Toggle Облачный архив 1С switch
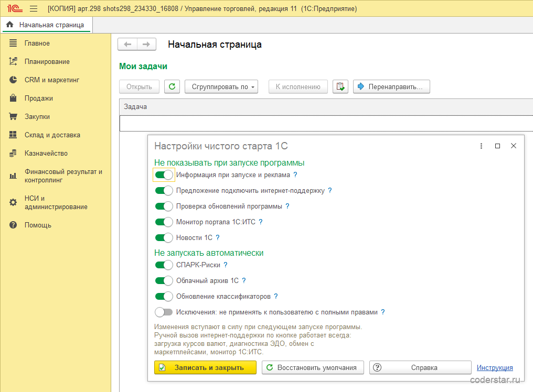The image size is (533, 392). [x=164, y=280]
